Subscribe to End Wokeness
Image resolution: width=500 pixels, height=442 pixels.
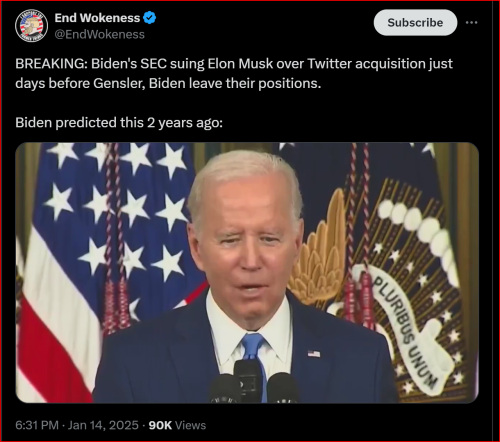click(x=415, y=23)
